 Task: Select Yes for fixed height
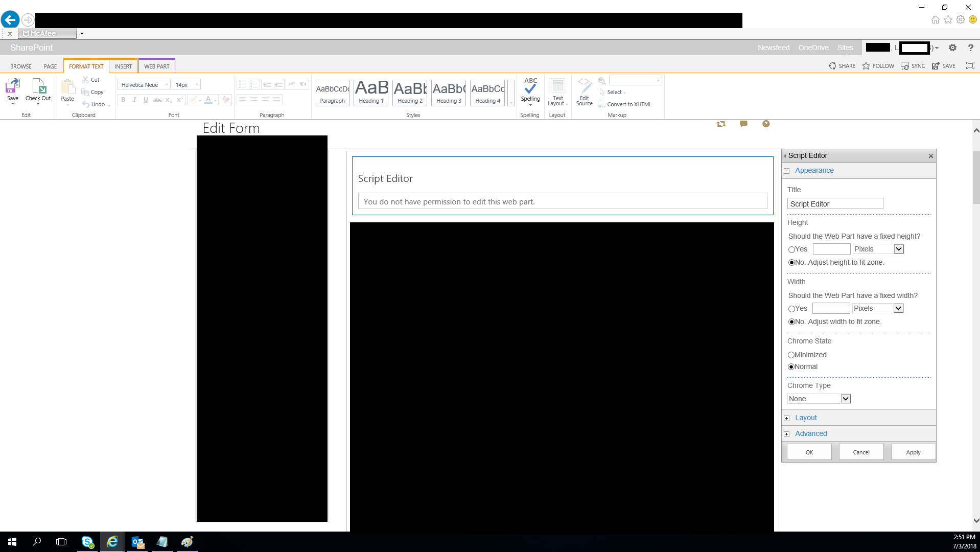(791, 249)
